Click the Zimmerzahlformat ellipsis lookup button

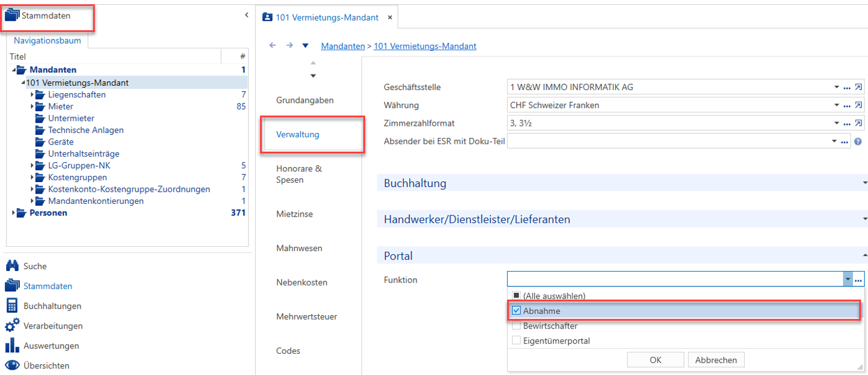(x=847, y=124)
